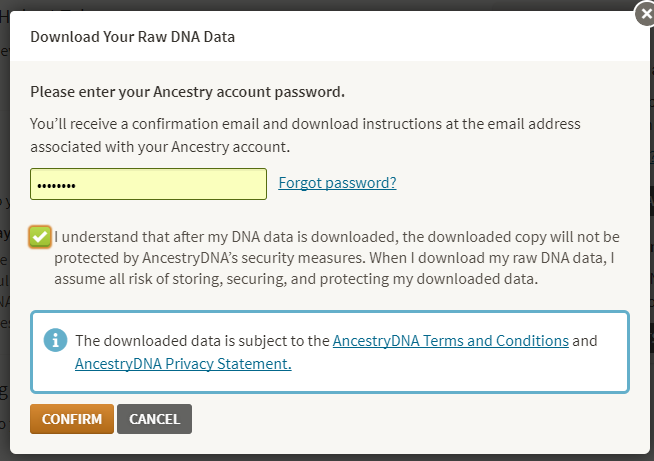
Task: Click 'associated with your Ancestry account' text
Action: 160,147
